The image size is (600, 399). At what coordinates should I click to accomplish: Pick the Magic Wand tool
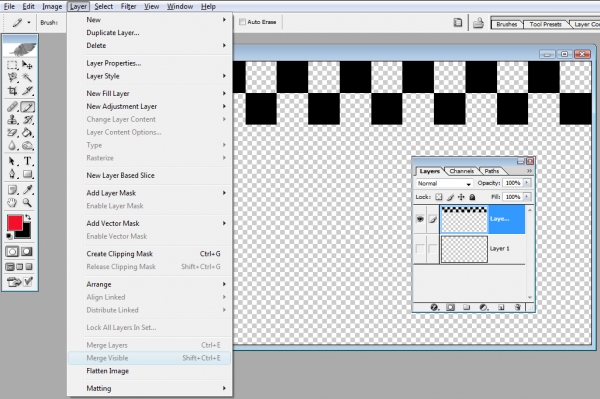(x=27, y=78)
